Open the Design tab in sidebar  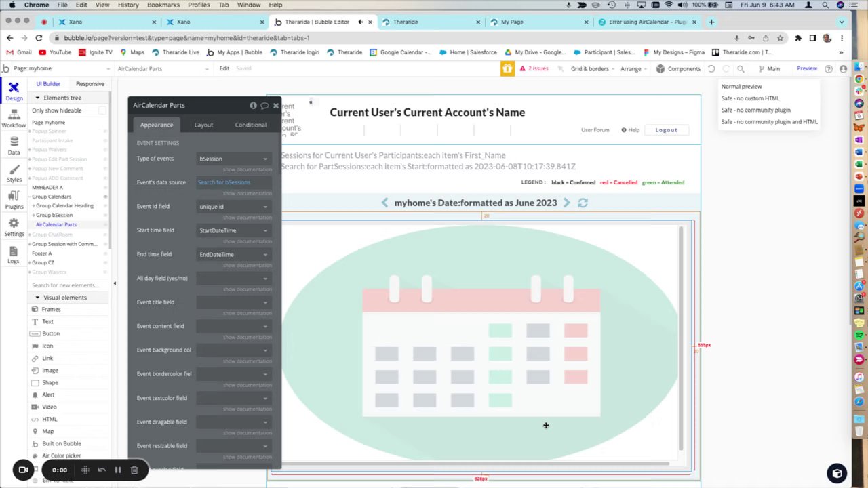pos(14,91)
